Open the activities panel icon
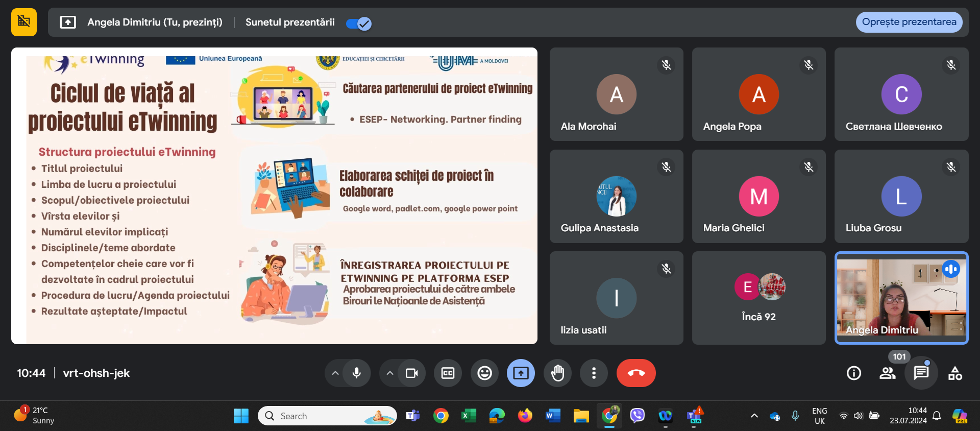This screenshot has height=431, width=980. (x=954, y=373)
